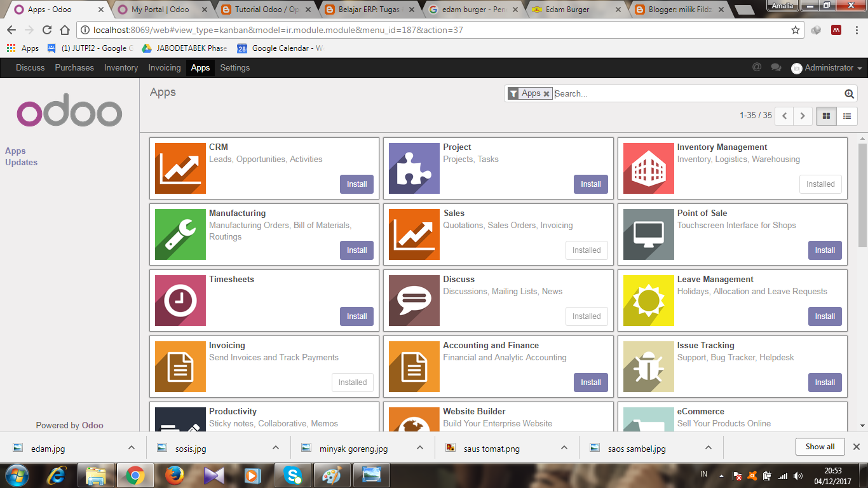Image resolution: width=868 pixels, height=488 pixels.
Task: Expand options for saos sambel.jpg download
Action: click(x=709, y=447)
